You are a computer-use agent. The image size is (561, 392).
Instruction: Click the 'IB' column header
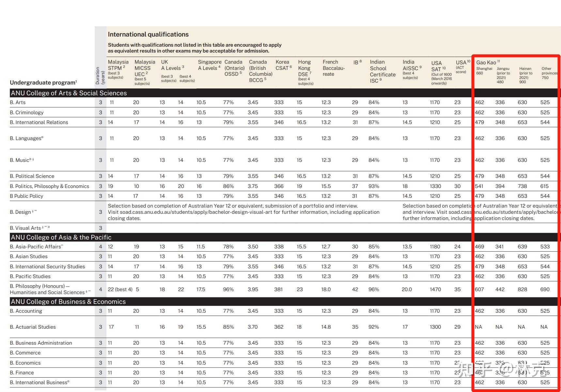point(357,62)
